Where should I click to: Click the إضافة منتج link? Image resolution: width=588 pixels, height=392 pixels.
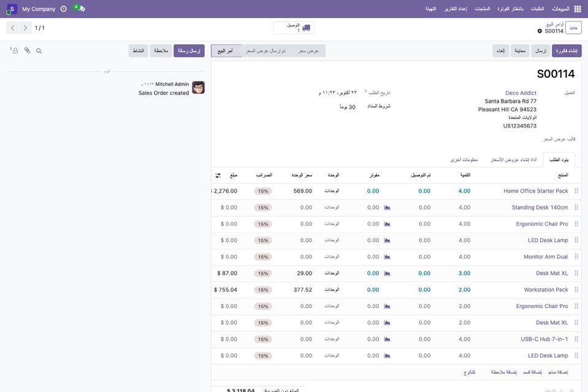pos(558,372)
